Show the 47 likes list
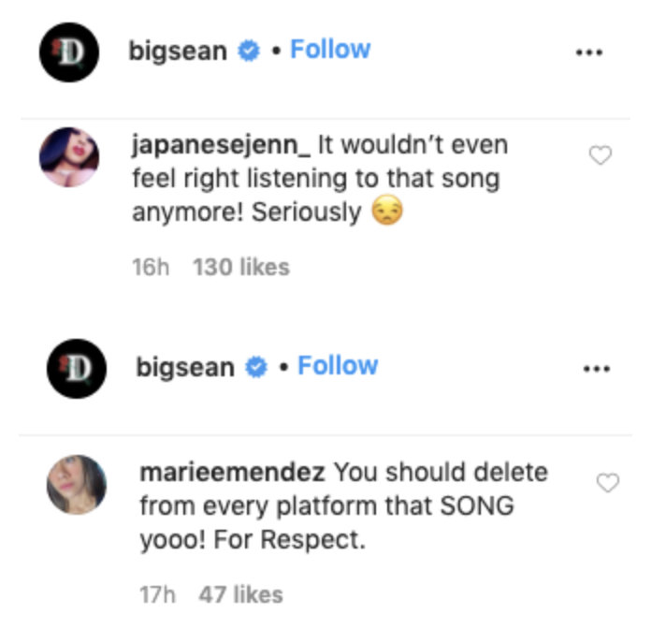Screen dimensions: 666x644 coord(240,594)
